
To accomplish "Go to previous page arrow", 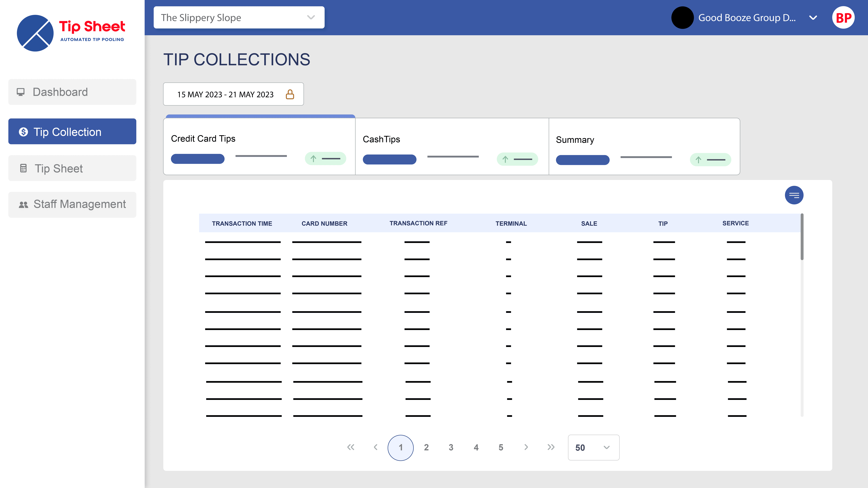I will (x=376, y=447).
